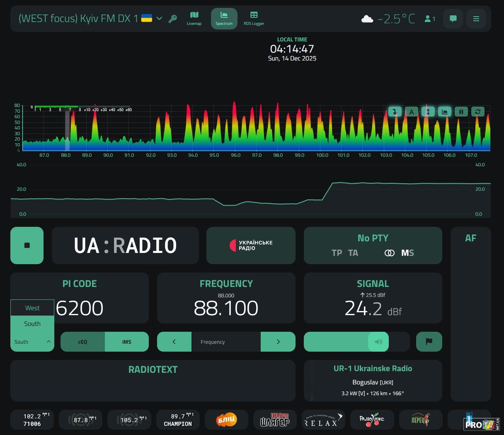Switch to the Spectrum tab
This screenshot has width=504, height=435.
pyautogui.click(x=224, y=18)
